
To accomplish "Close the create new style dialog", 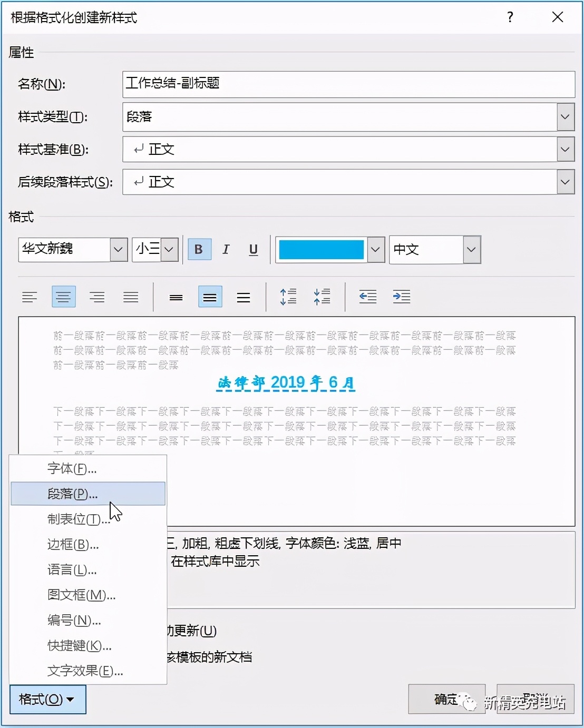I will click(558, 17).
